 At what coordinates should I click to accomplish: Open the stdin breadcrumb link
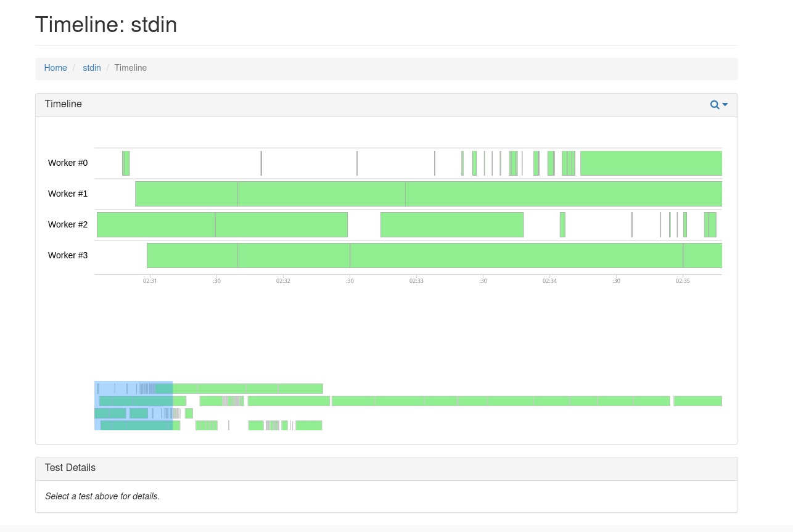click(92, 68)
